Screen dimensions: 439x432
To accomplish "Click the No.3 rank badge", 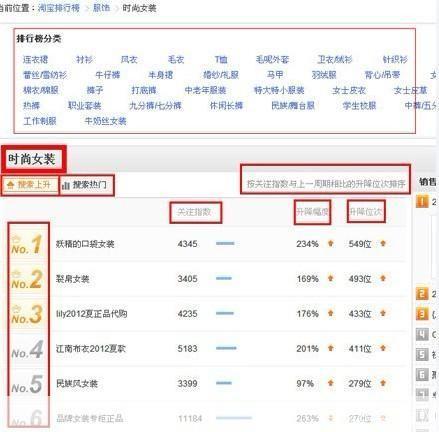I will (27, 314).
